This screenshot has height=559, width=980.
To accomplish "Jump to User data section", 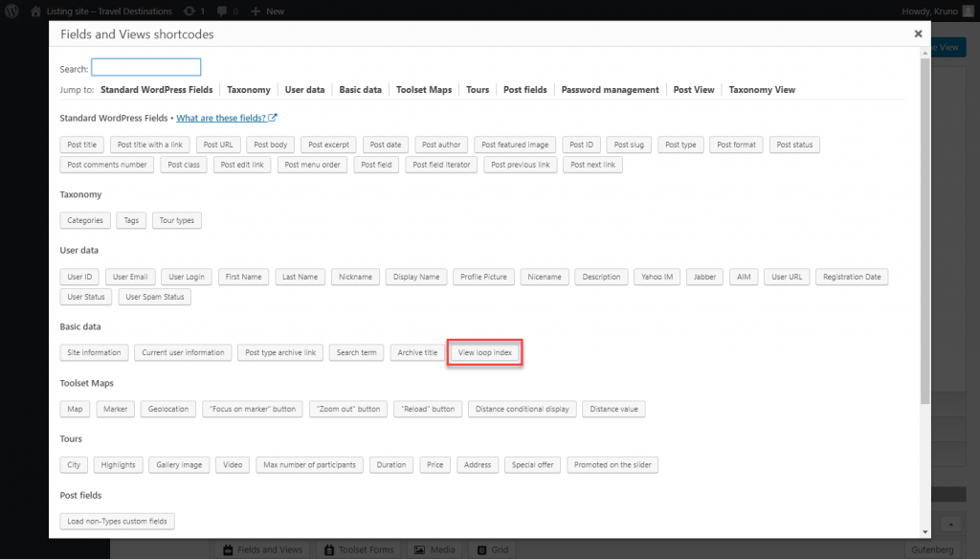I will click(304, 89).
